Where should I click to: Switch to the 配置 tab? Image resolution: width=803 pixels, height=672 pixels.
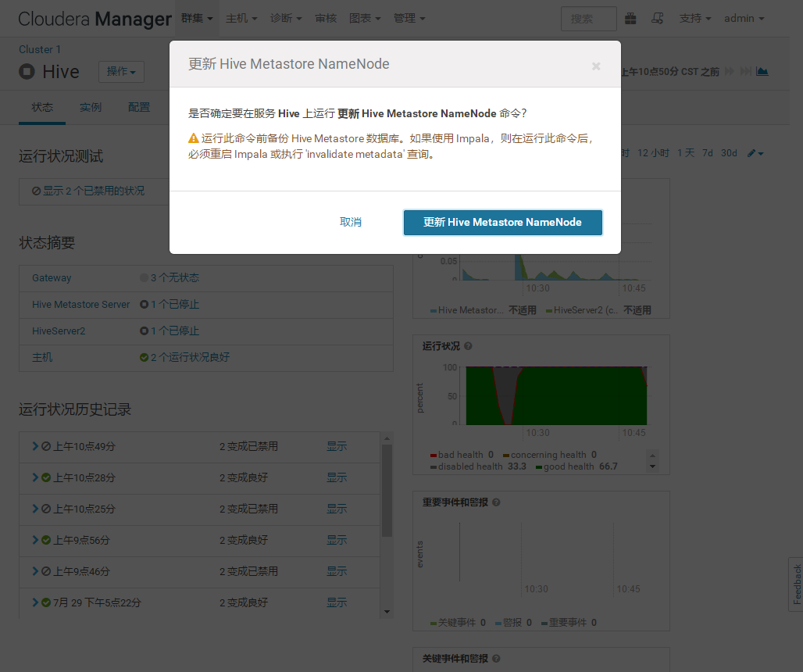pyautogui.click(x=139, y=107)
